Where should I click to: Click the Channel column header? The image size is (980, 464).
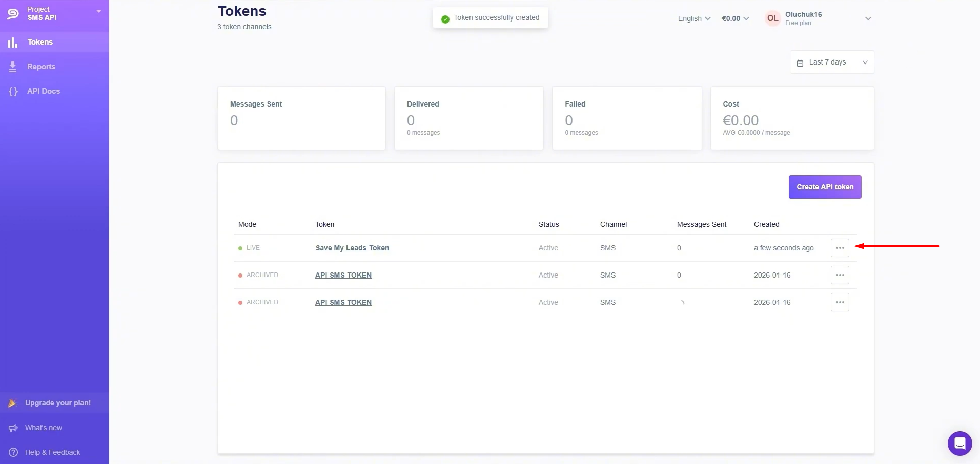(614, 224)
